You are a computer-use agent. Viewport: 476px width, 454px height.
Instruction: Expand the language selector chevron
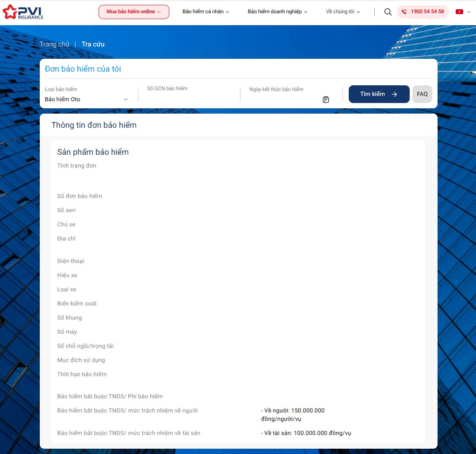point(469,12)
